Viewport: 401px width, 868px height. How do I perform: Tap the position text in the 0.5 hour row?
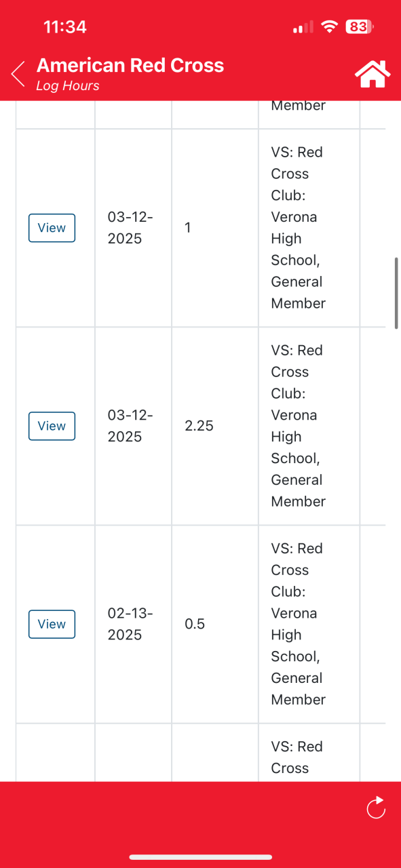coord(299,624)
